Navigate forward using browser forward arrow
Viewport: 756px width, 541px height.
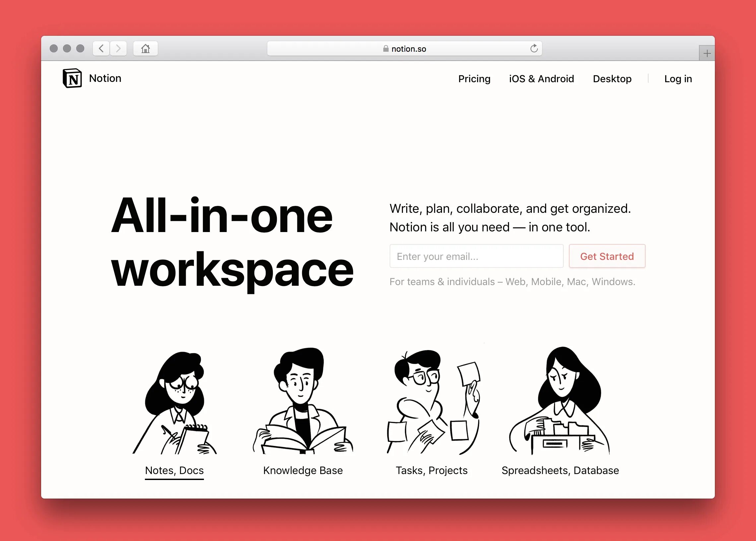pos(118,48)
